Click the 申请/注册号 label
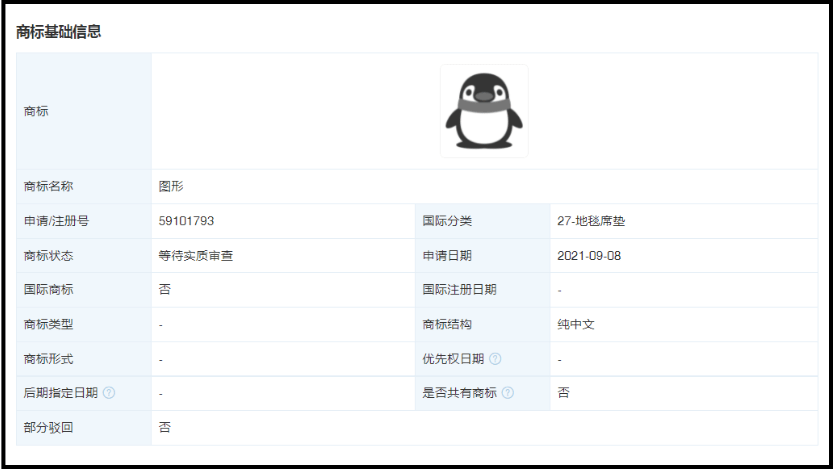833x470 pixels. point(56,221)
